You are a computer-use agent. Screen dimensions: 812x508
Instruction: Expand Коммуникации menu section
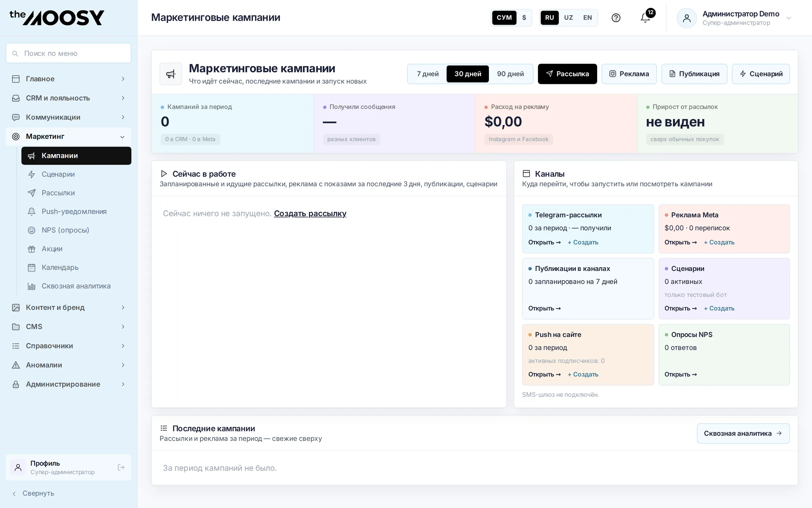click(68, 117)
